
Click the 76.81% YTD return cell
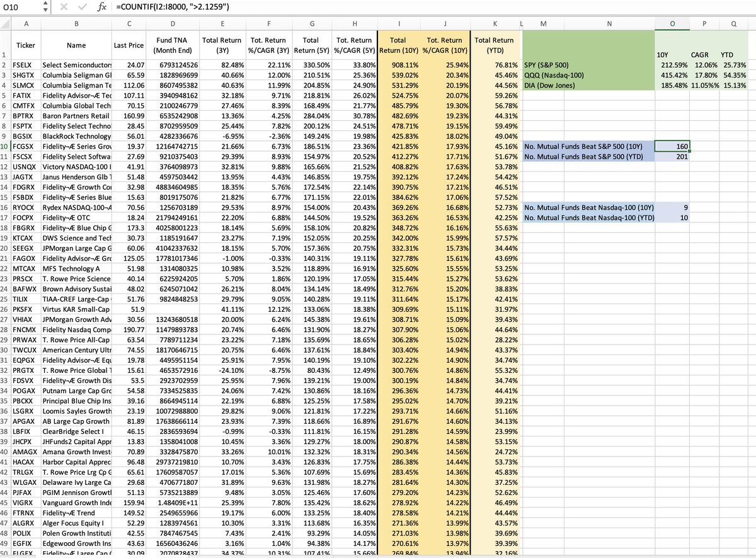(494, 65)
